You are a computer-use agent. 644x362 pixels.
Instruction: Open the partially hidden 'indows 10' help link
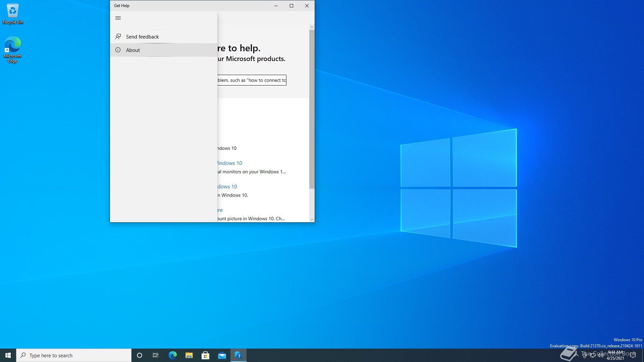point(230,163)
